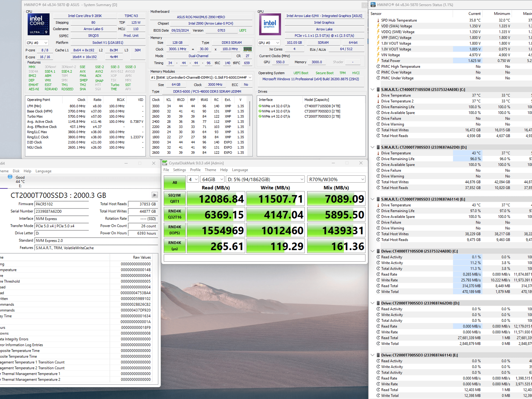Click the CrystalDiskMark title bar icon
The height and width of the screenshot is (399, 532).
165,163
